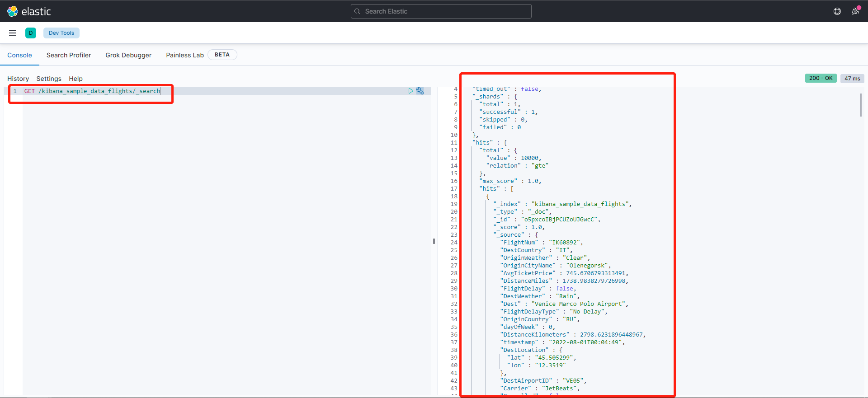Screen dimensions: 868x398
Task: Click the "DestCountry" : "IT" line
Action: point(537,250)
